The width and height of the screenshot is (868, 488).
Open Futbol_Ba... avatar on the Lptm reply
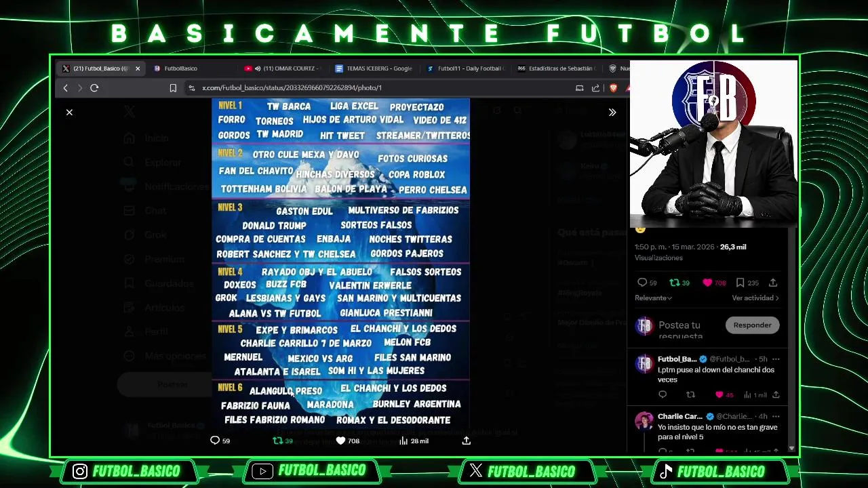coord(644,364)
